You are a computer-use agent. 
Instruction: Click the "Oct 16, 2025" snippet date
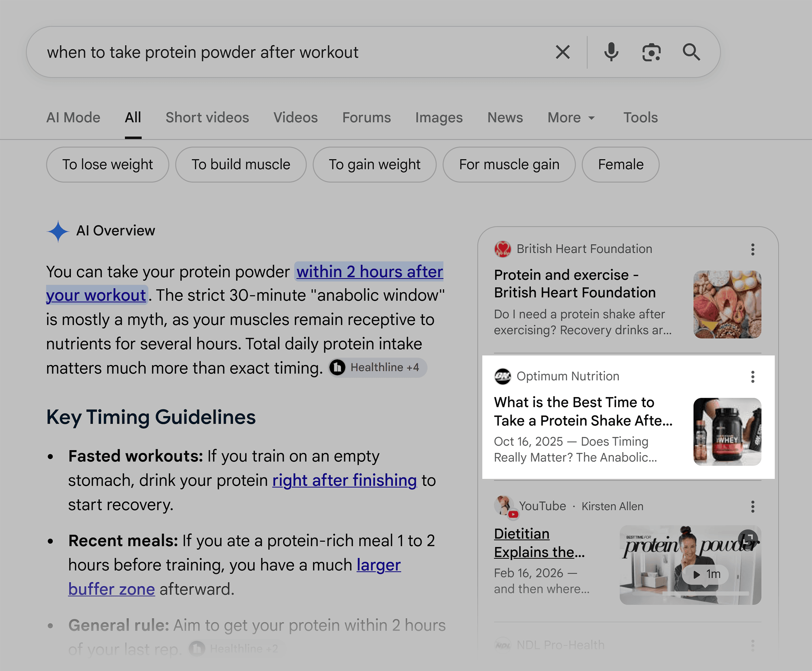pyautogui.click(x=528, y=441)
